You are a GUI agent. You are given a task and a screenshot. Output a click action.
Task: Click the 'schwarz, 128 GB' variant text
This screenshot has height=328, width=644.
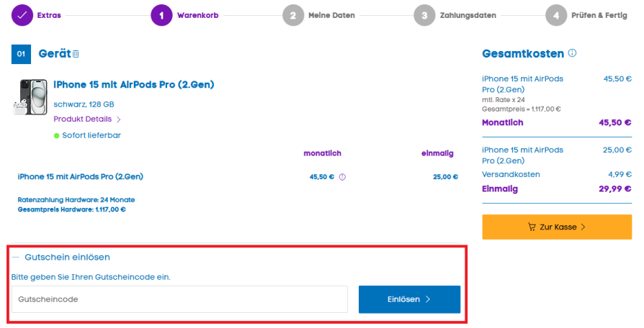click(x=84, y=104)
